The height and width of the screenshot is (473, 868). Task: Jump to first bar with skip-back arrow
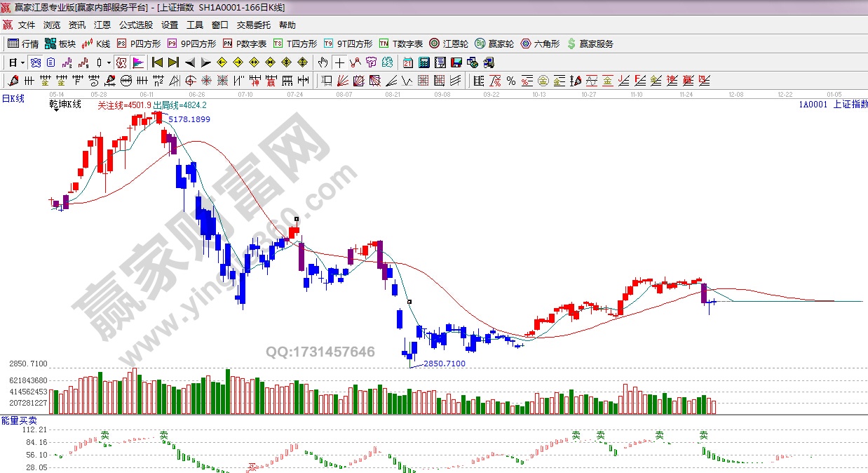point(158,62)
